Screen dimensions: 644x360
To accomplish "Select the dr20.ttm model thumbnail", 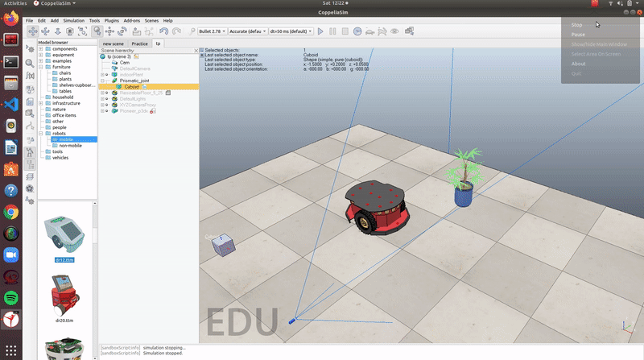I will point(64,295).
